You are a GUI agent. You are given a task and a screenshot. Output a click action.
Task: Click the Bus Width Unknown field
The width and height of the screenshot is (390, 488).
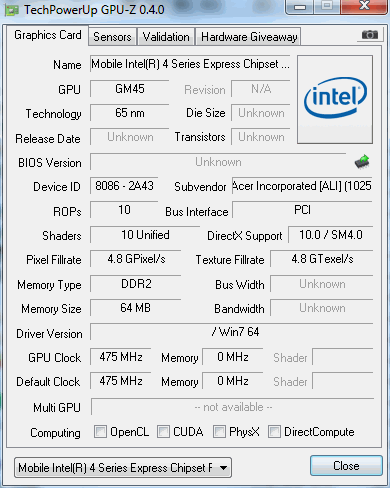pos(322,284)
